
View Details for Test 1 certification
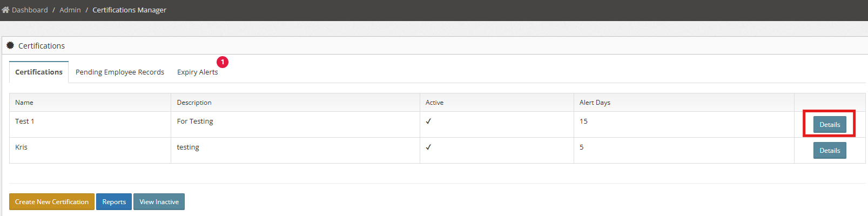pyautogui.click(x=830, y=124)
